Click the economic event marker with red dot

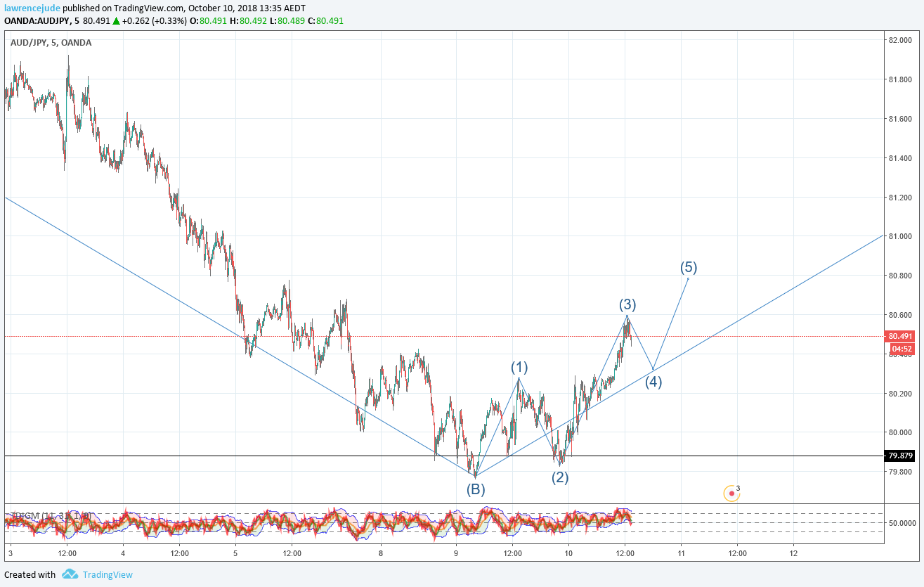732,494
